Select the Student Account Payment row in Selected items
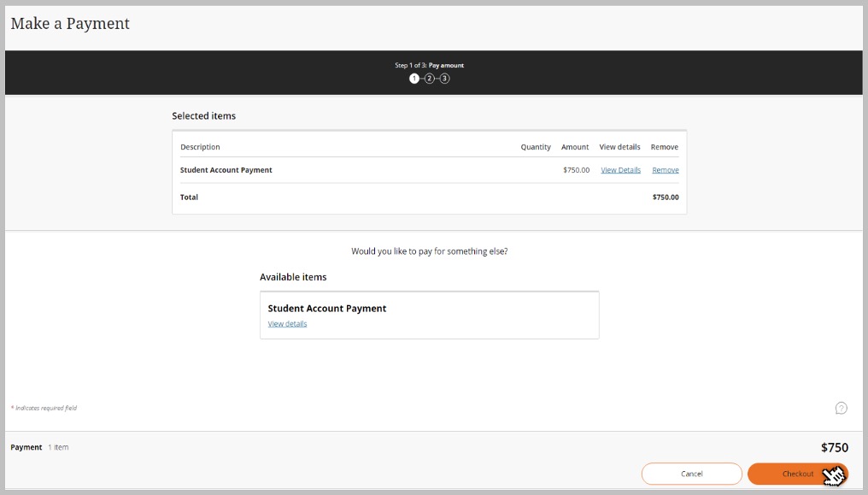 pos(226,170)
